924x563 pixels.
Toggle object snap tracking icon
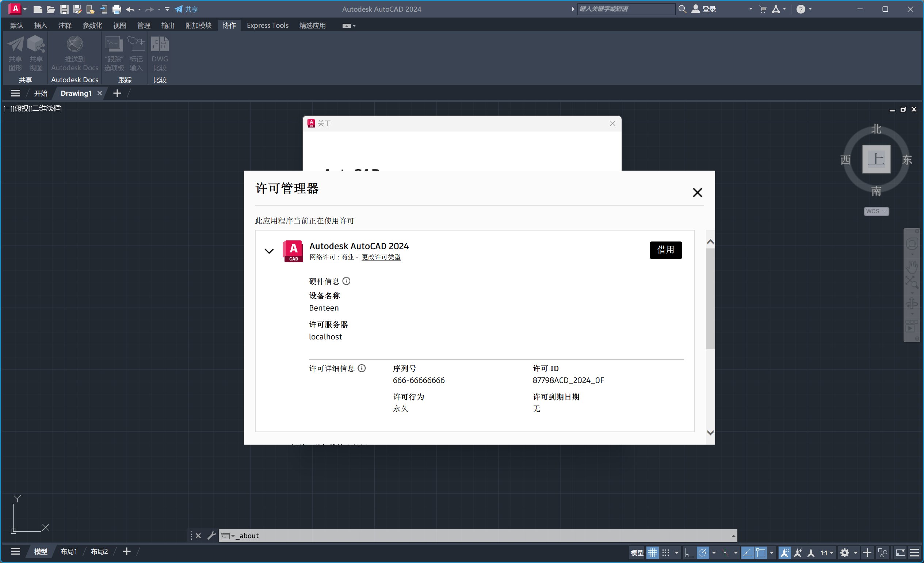click(747, 553)
